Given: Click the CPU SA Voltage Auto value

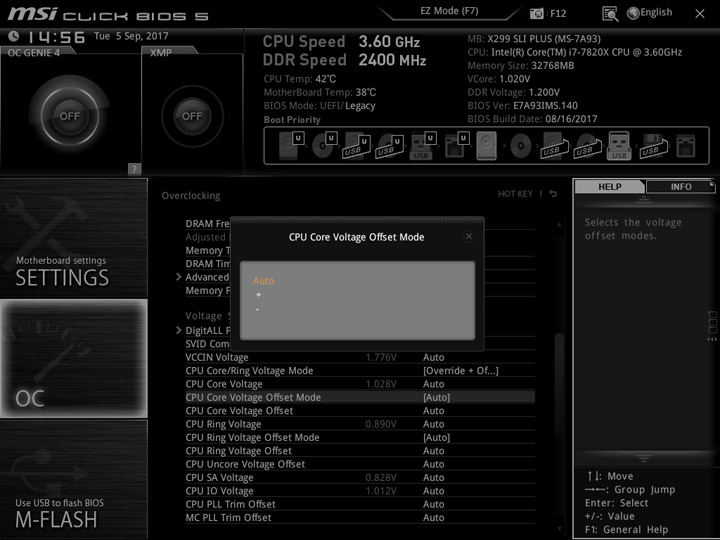Looking at the screenshot, I should tap(433, 477).
